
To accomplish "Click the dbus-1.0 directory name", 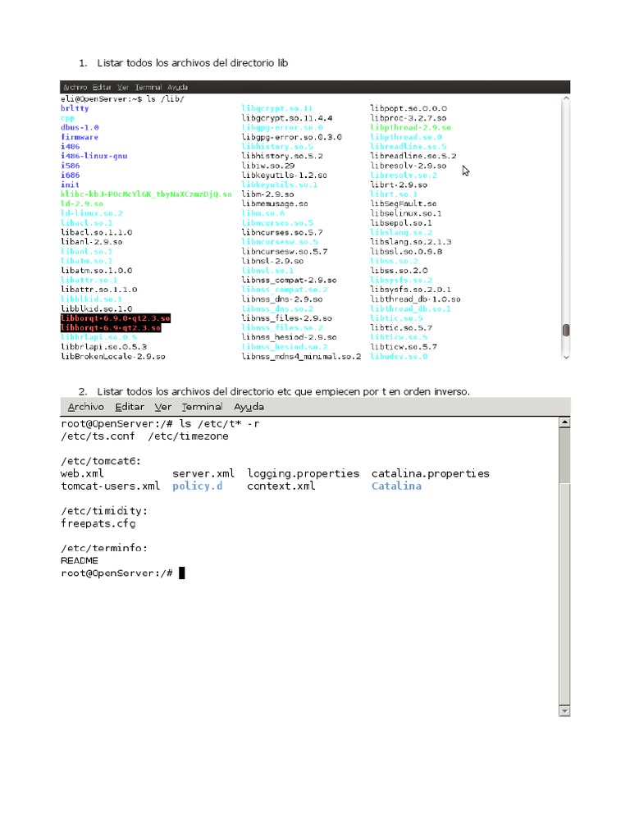I will (80, 127).
